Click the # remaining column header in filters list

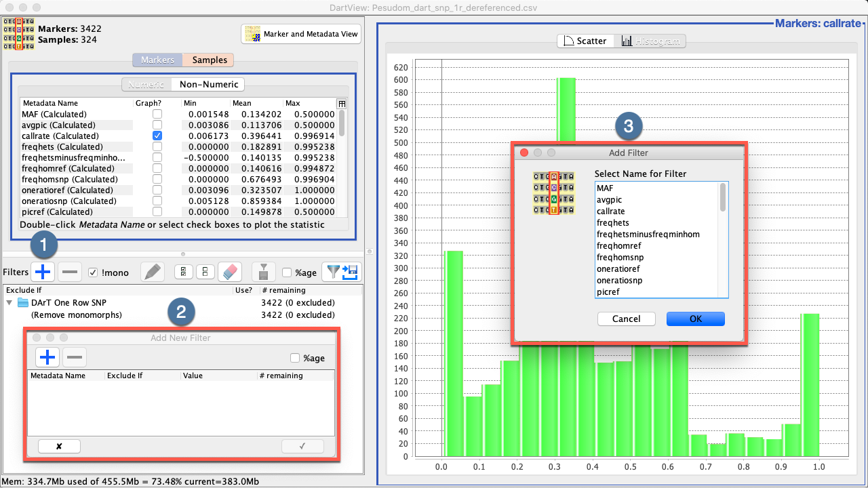click(x=311, y=290)
